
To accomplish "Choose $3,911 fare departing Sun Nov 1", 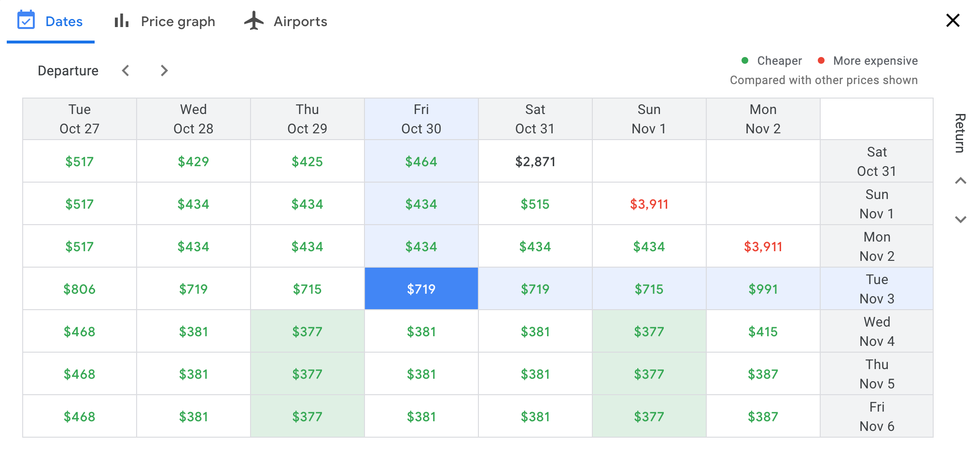I will pos(649,204).
